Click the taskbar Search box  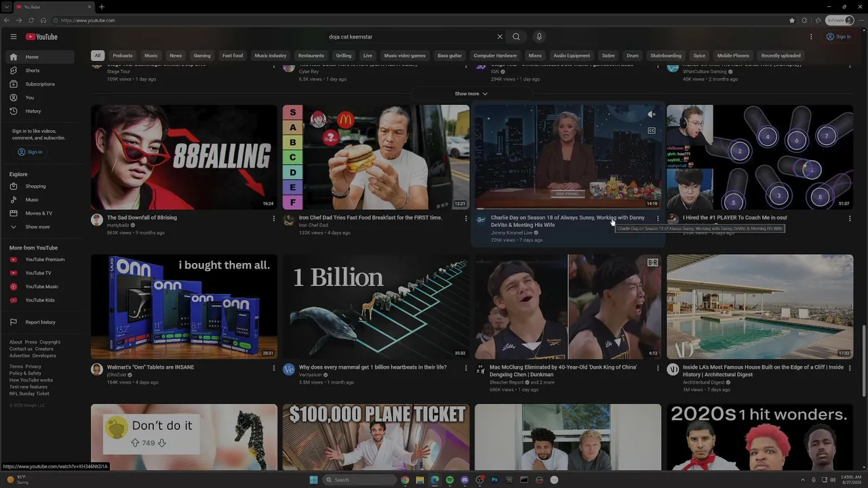(x=359, y=480)
